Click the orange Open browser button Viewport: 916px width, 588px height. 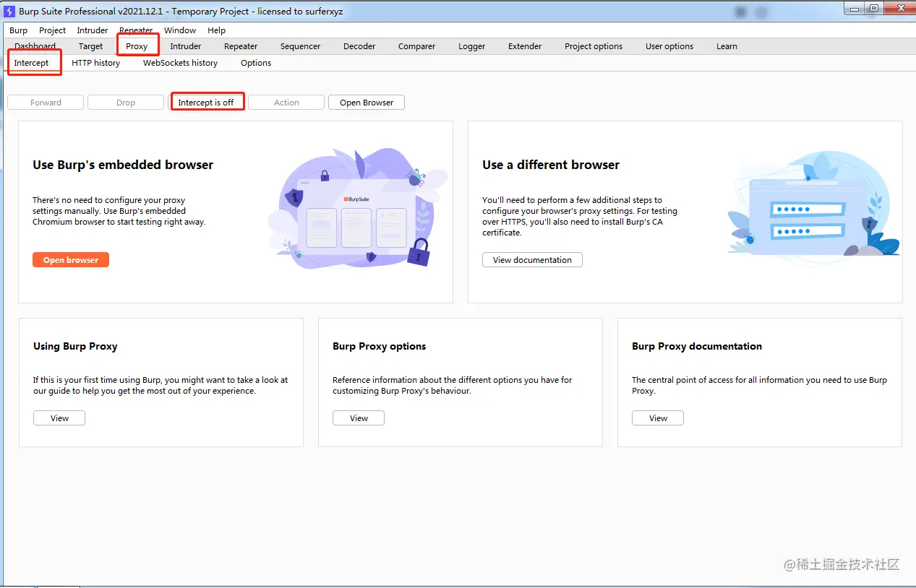(71, 260)
